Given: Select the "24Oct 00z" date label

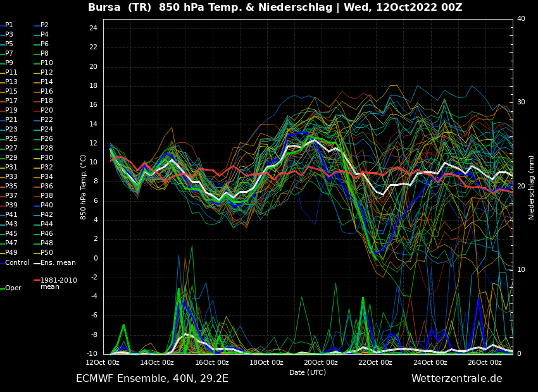Looking at the screenshot, I should 430,362.
